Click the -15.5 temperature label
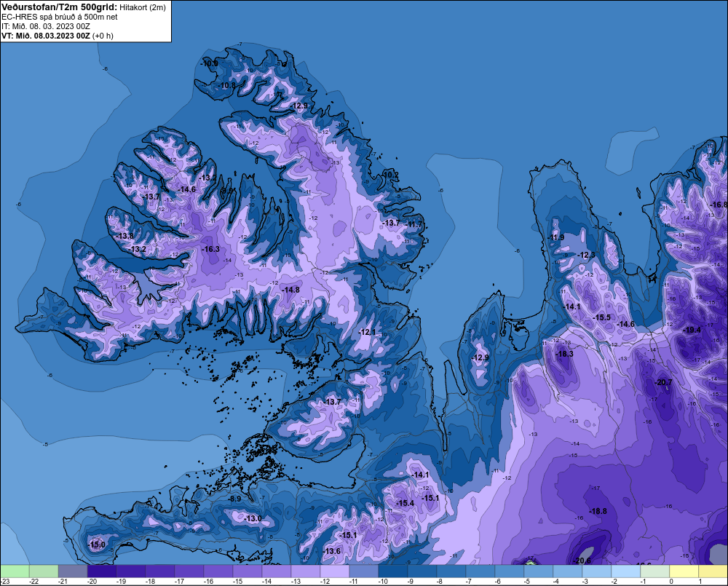The width and height of the screenshot is (728, 586). tap(602, 317)
